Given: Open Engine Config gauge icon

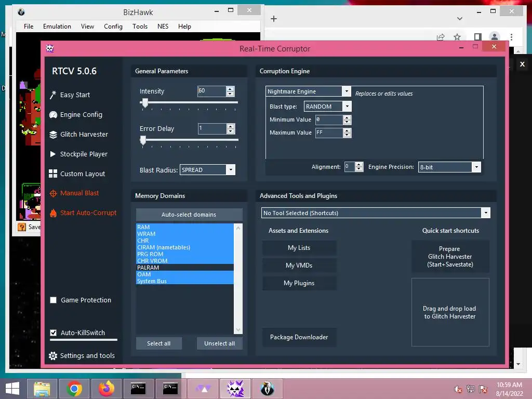Looking at the screenshot, I should (x=53, y=115).
